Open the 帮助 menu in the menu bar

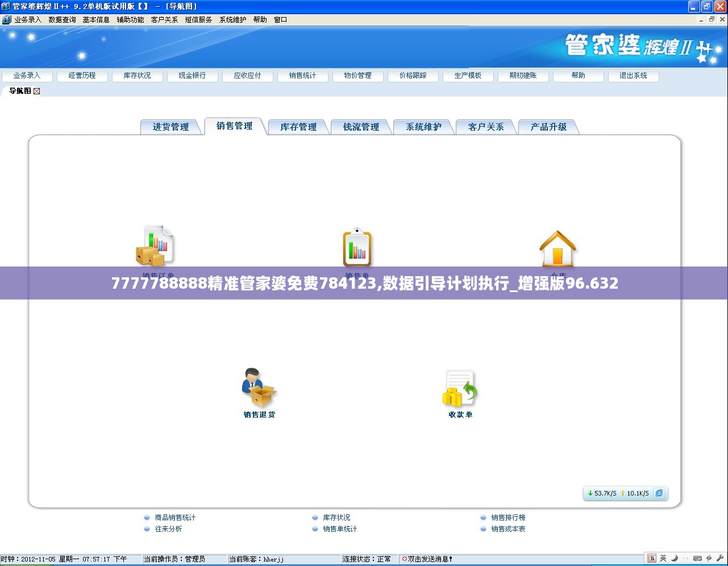point(260,20)
